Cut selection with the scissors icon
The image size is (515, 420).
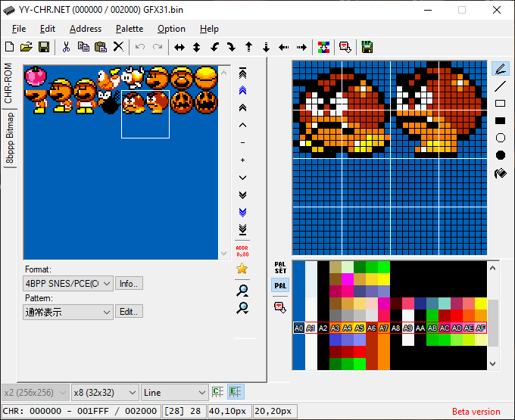pyautogui.click(x=66, y=47)
